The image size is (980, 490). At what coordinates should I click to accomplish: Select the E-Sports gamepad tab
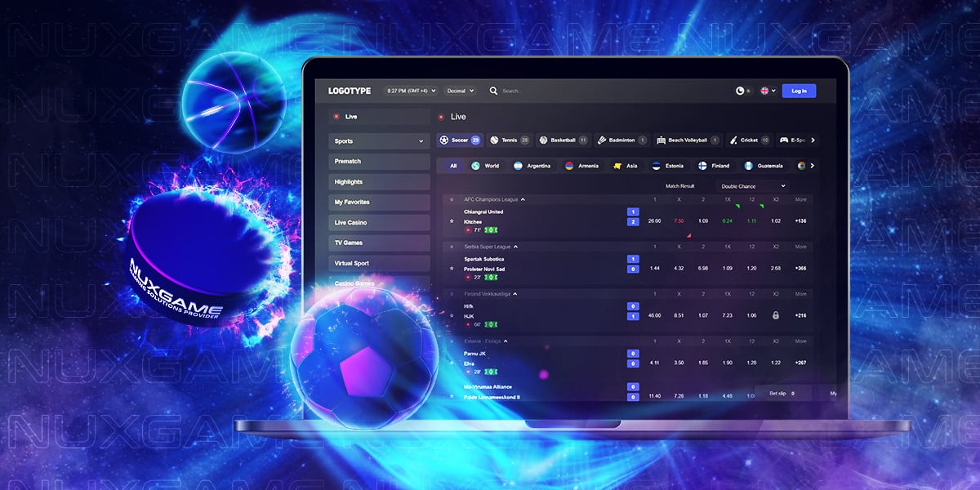[791, 140]
